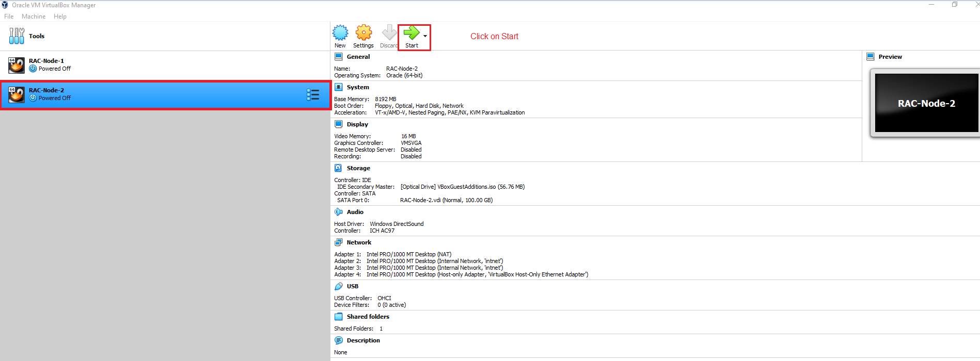This screenshot has height=361, width=980.
Task: Click the RAC-Node-1 Oracle OS icon
Action: [17, 65]
